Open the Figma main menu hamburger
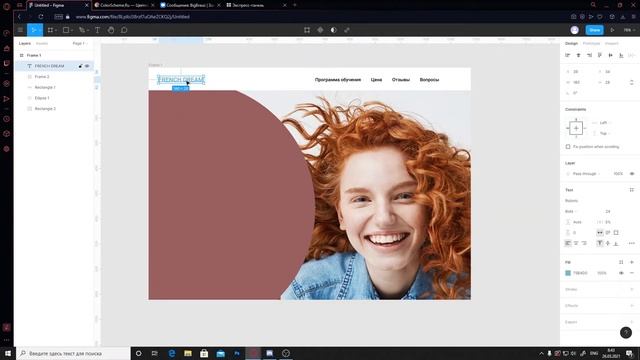Image resolution: width=640 pixels, height=360 pixels. point(20,30)
